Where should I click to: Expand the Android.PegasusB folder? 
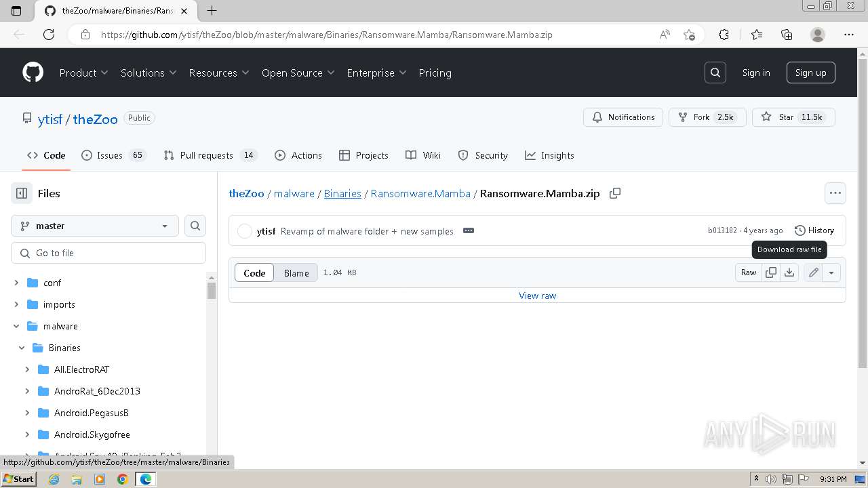click(27, 413)
